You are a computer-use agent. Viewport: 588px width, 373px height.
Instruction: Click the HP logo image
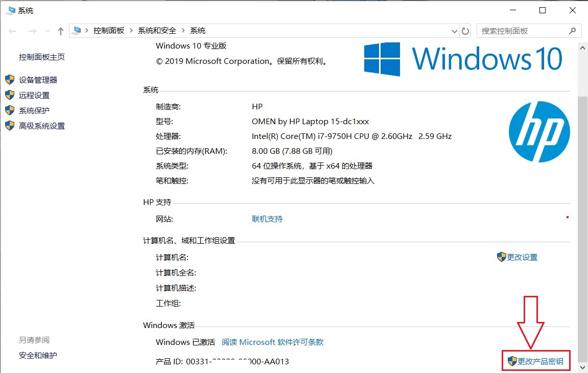coord(539,132)
